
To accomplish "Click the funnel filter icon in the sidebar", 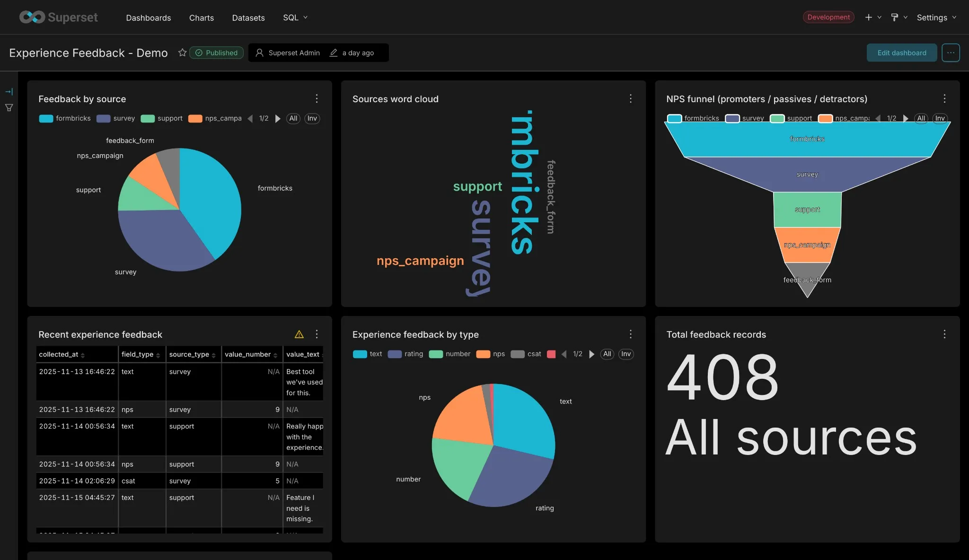I will [9, 108].
